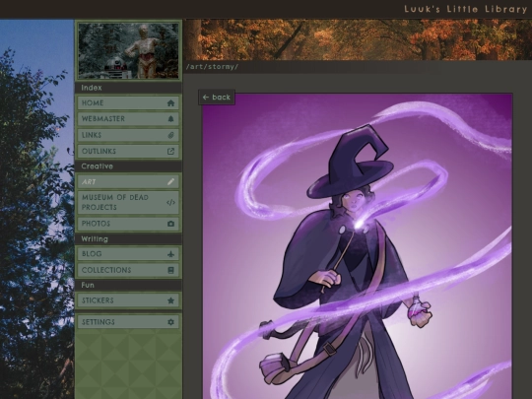Open the SETTINGS page
Image resolution: width=532 pixels, height=399 pixels.
coord(128,322)
